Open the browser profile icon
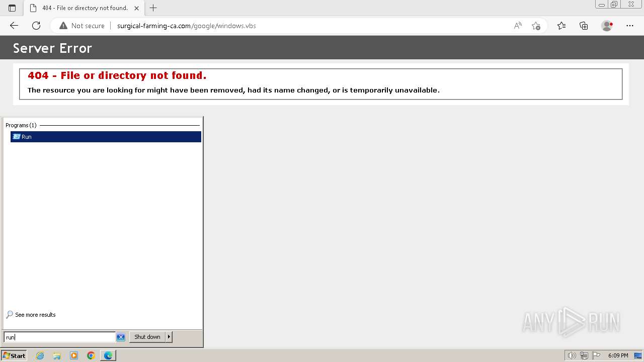This screenshot has width=644, height=362. 607,26
